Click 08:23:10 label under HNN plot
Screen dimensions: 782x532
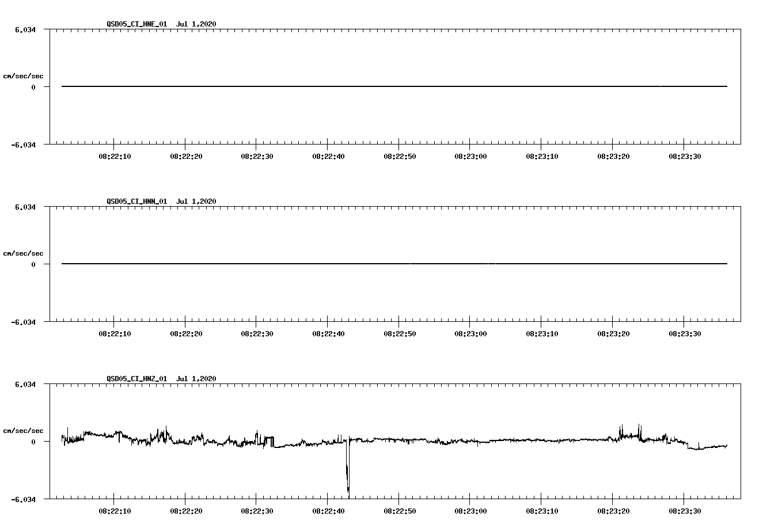[x=542, y=334]
